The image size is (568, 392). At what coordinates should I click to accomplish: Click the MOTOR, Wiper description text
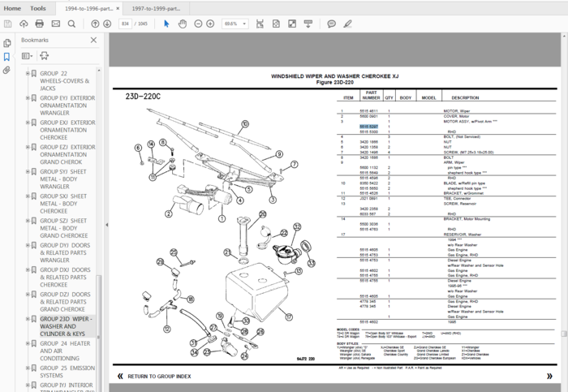[456, 111]
